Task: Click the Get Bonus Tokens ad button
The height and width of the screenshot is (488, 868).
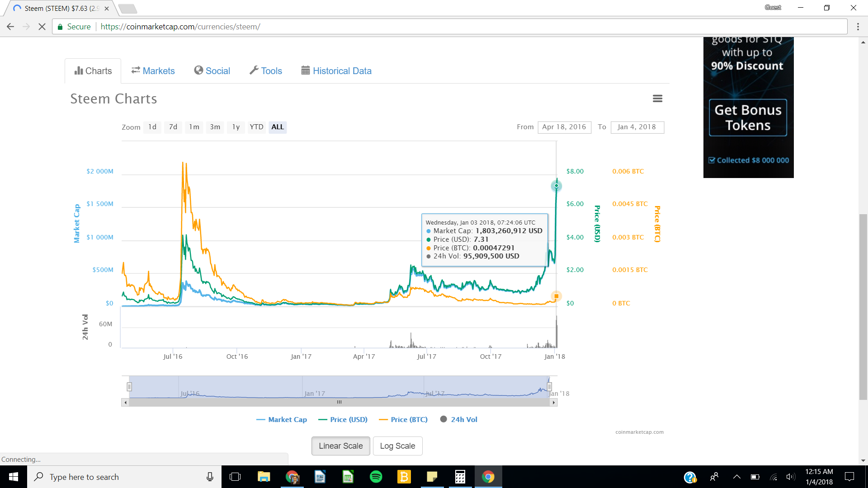Action: coord(748,117)
